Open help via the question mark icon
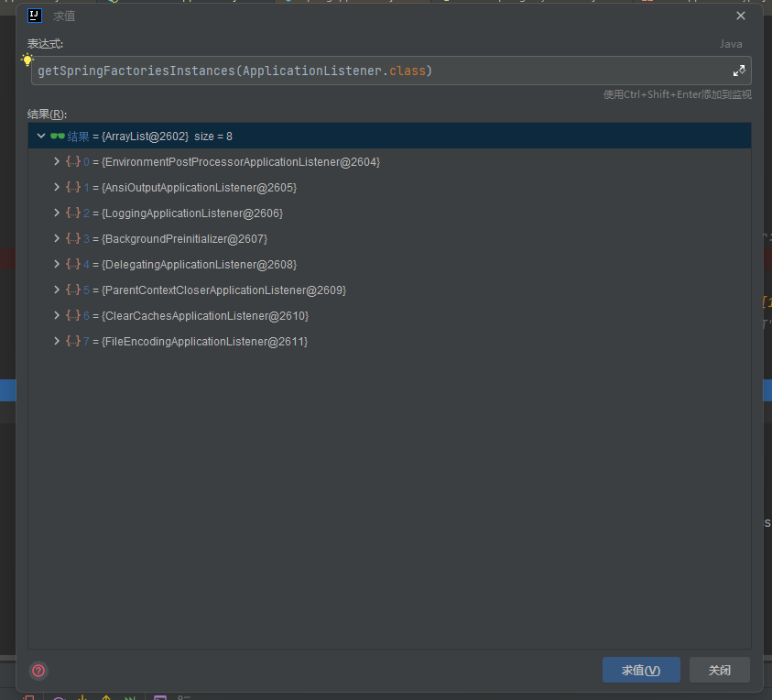This screenshot has width=772, height=700. coord(38,671)
